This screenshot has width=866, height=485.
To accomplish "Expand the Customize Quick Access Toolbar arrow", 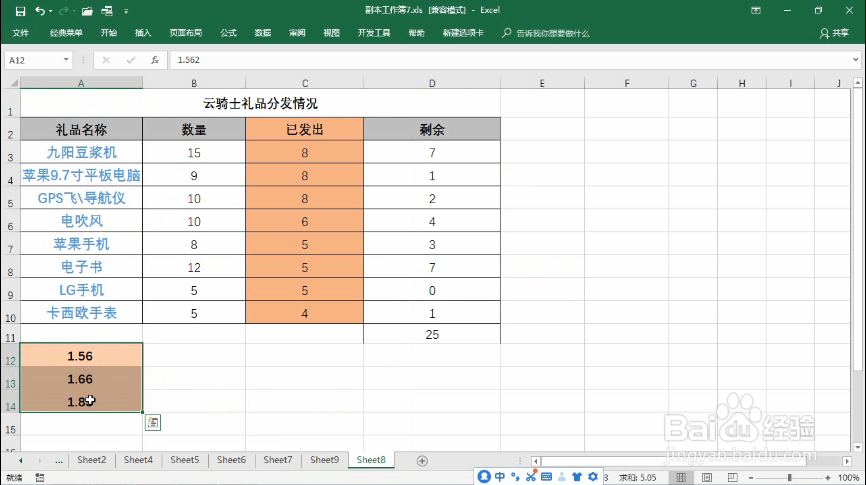I will click(126, 11).
